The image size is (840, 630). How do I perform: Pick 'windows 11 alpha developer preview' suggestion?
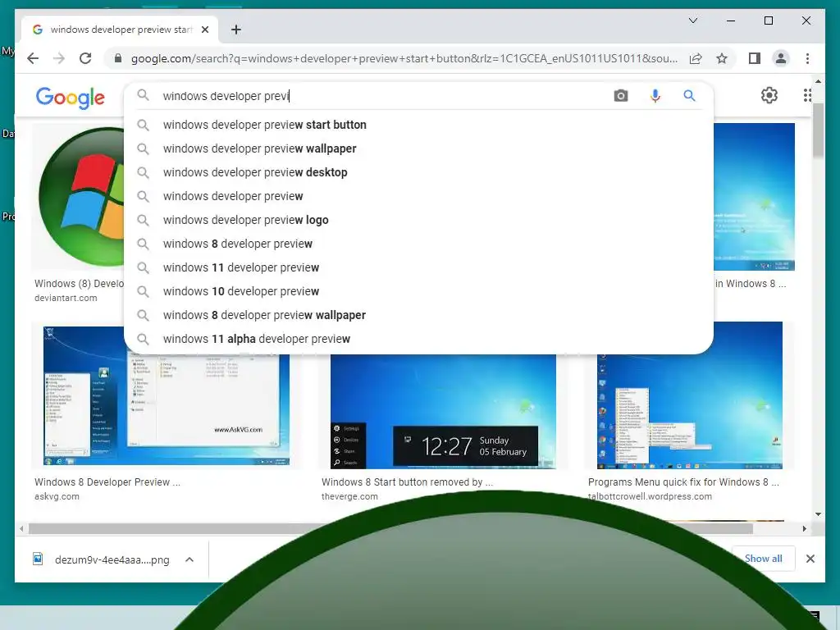click(419, 339)
